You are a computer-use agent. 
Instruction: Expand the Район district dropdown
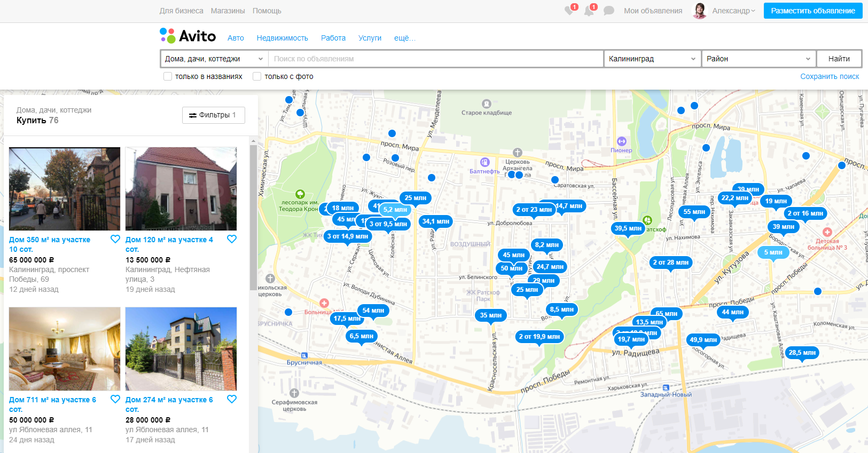(x=758, y=59)
